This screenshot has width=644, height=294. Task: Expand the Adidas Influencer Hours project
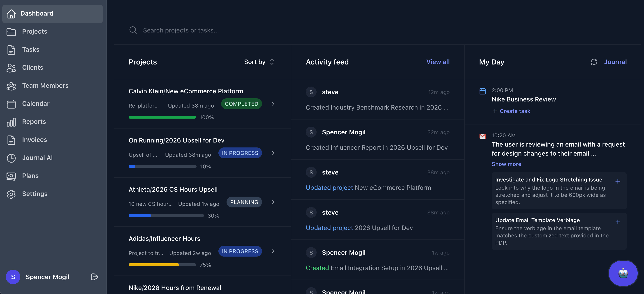click(273, 251)
